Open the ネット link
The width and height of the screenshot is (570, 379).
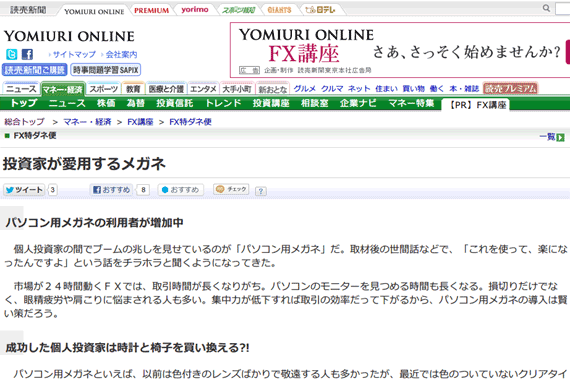(359, 89)
